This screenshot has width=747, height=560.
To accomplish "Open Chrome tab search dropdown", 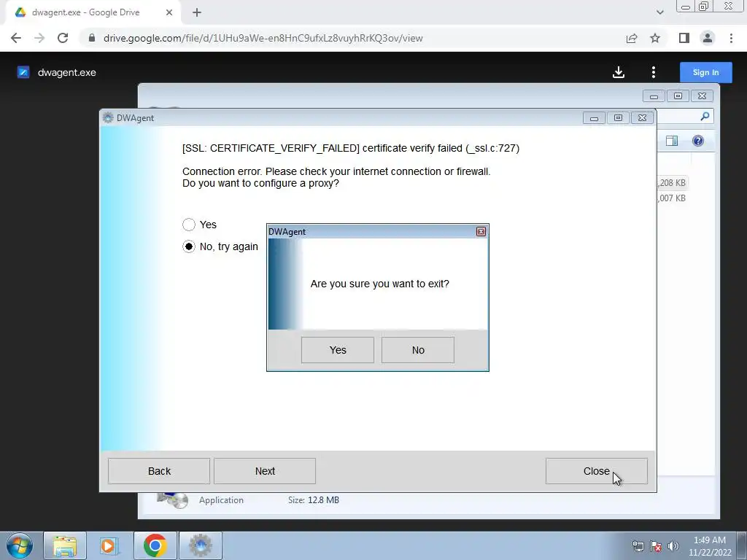I will [x=659, y=12].
